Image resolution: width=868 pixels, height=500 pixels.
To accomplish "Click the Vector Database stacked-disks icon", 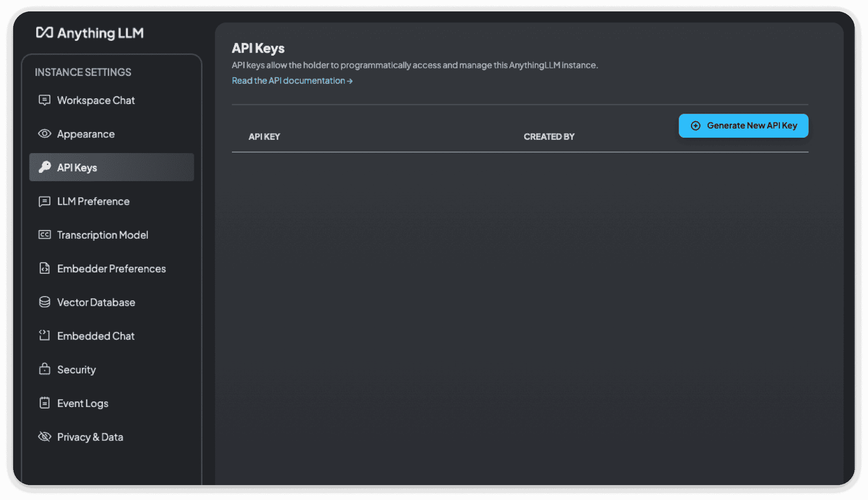I will click(x=44, y=302).
